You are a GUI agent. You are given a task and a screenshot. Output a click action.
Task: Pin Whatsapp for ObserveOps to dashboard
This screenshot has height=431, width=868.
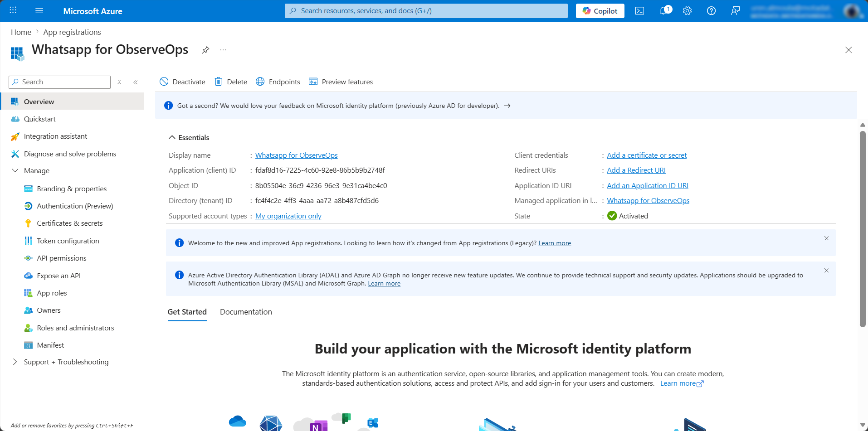click(x=205, y=50)
